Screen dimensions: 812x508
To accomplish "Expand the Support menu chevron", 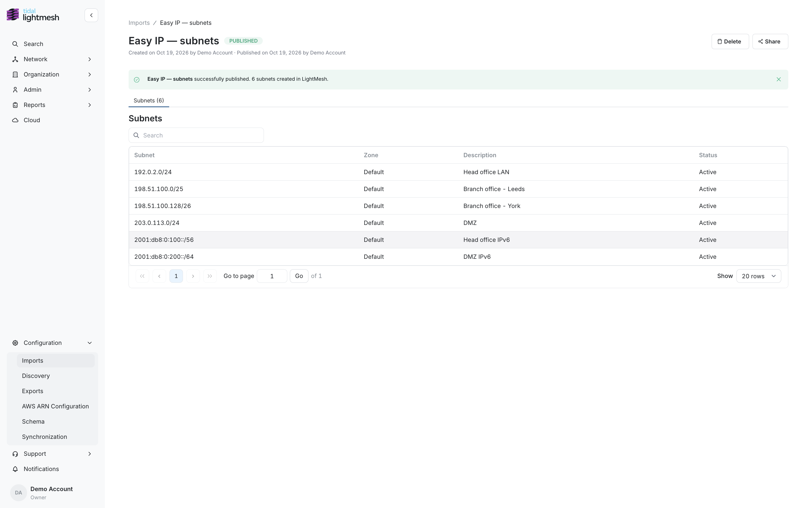I will pyautogui.click(x=90, y=454).
